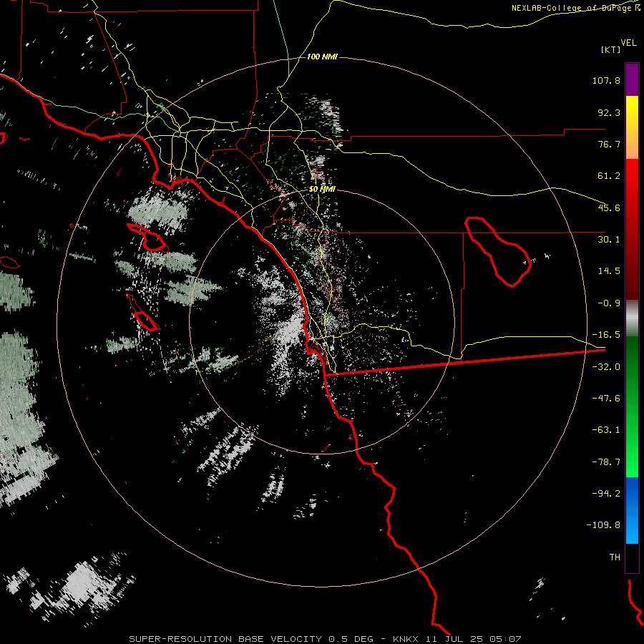Click the SUPER-RESOLUTION BASE VELOCITY caption text
644x644 pixels.
coord(225,639)
